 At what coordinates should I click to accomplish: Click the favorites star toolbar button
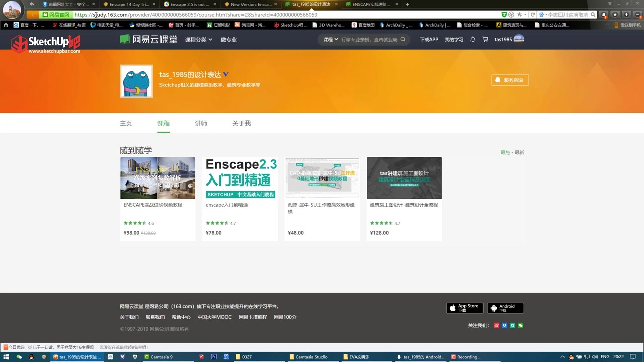615,15
